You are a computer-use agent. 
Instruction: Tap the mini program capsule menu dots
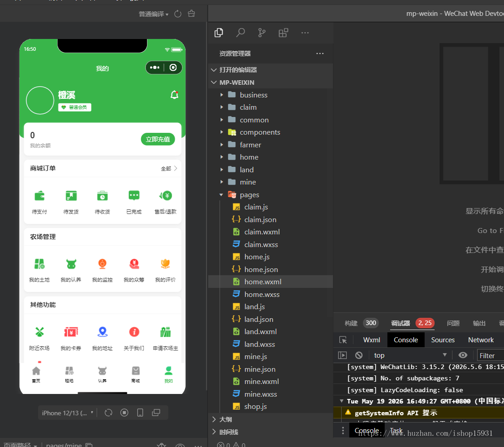pos(155,68)
